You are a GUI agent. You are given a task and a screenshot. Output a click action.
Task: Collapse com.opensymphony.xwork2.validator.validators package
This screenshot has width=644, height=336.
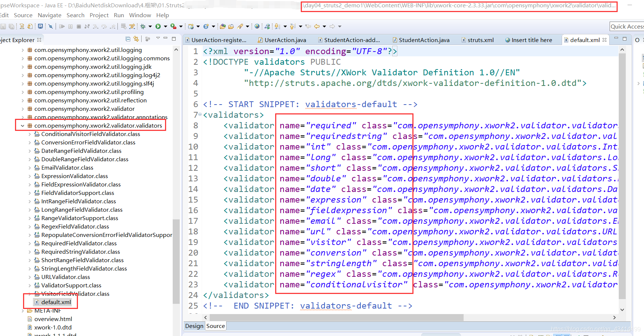coord(23,125)
